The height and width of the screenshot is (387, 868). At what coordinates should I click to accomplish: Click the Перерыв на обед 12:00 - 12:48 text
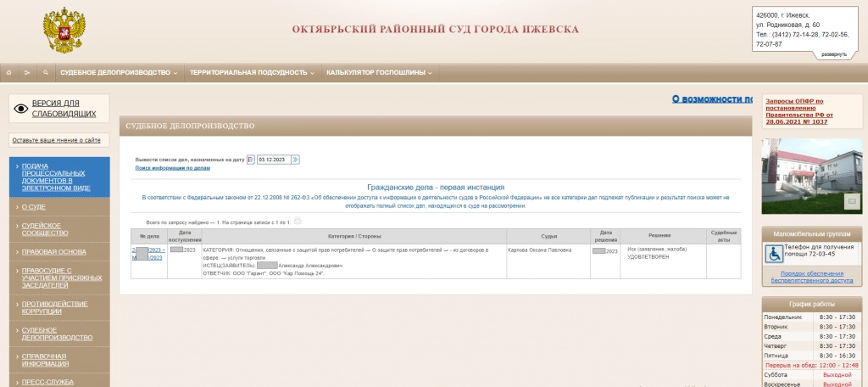click(811, 366)
